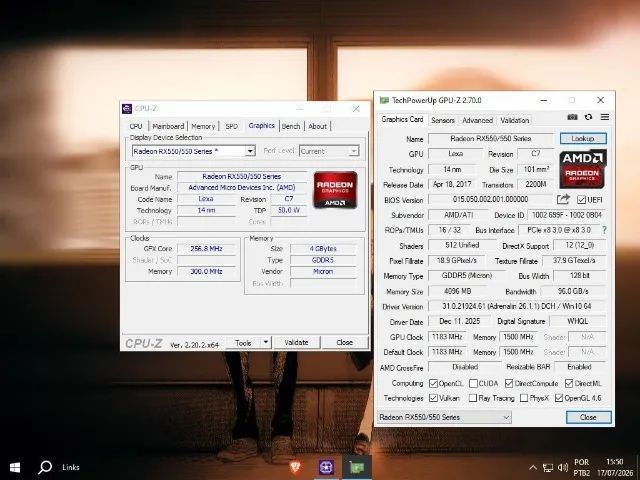Click the GPU-Z refresh icon
640x480 pixels.
[588, 117]
